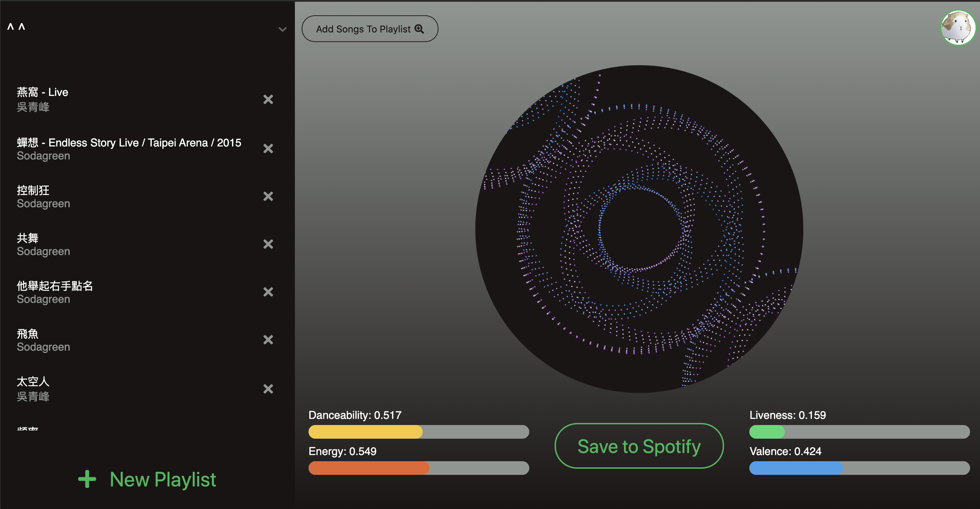
Task: Click Add Songs To Playlist button
Action: pos(369,29)
